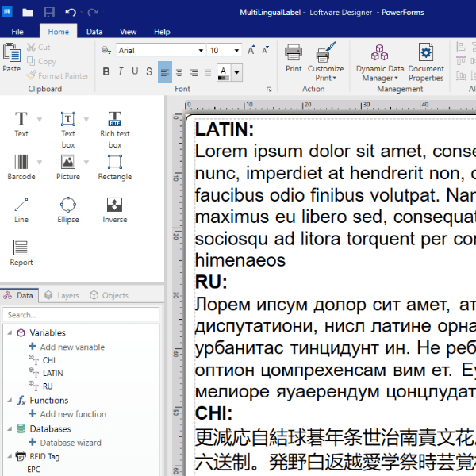Enable left text alignment
476x476 pixels.
[x=164, y=72]
